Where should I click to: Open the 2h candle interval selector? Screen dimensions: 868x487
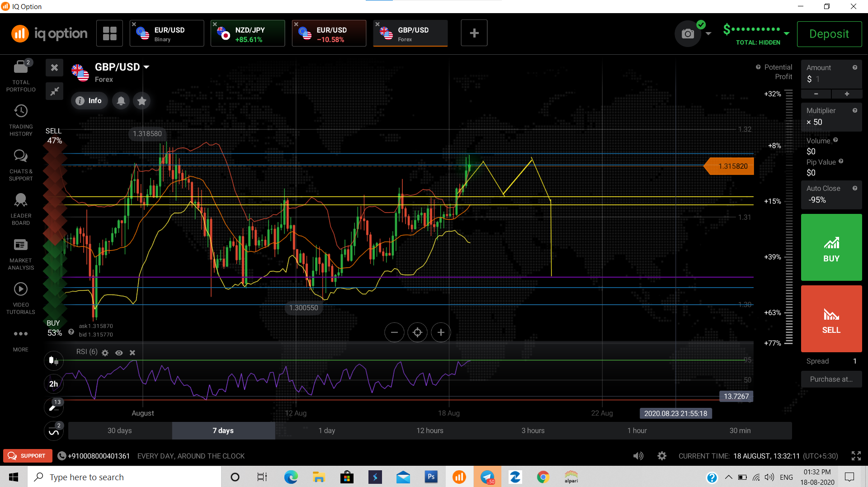click(x=54, y=384)
